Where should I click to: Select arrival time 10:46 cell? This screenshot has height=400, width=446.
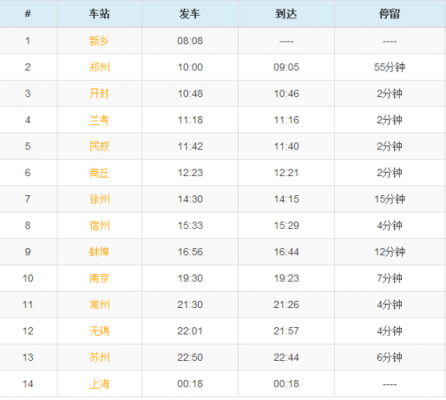(x=286, y=93)
